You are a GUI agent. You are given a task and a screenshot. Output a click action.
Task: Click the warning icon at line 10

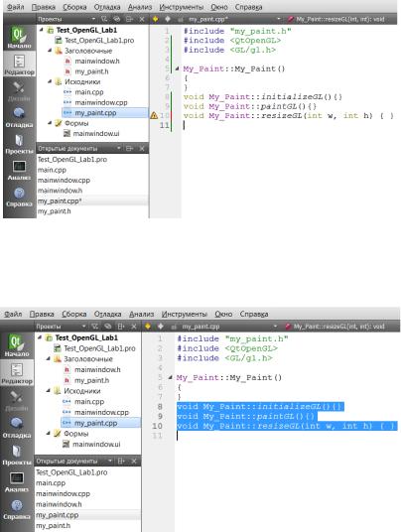(x=154, y=116)
